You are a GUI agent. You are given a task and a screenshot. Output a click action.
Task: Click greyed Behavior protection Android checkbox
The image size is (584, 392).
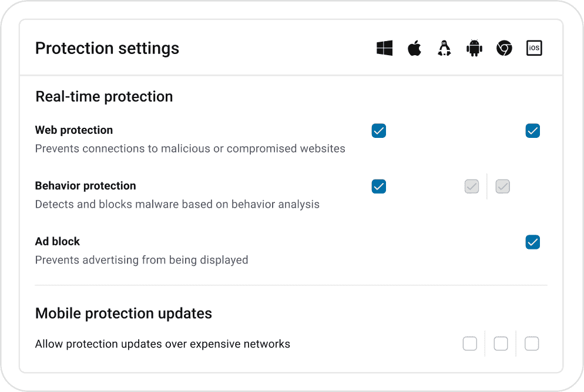[x=472, y=187]
